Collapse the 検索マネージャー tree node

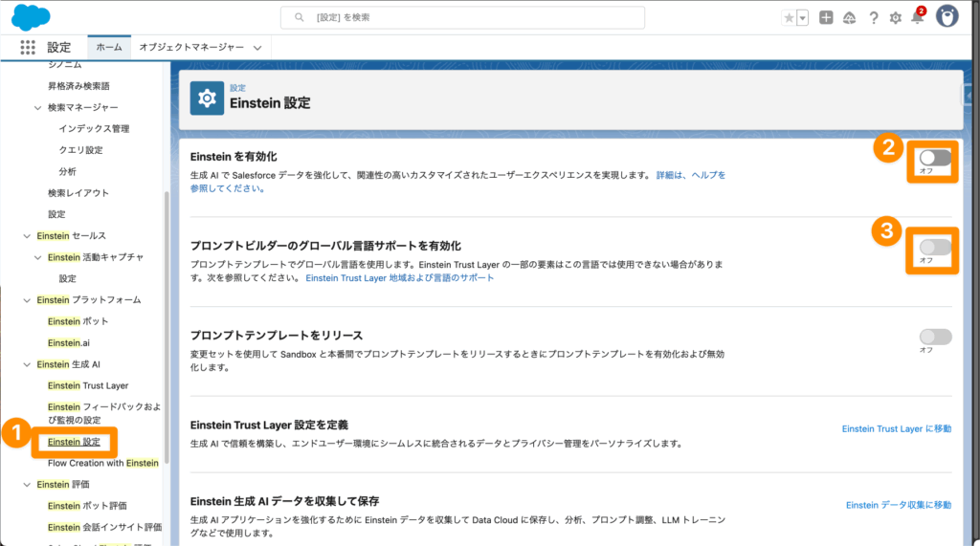coord(37,107)
